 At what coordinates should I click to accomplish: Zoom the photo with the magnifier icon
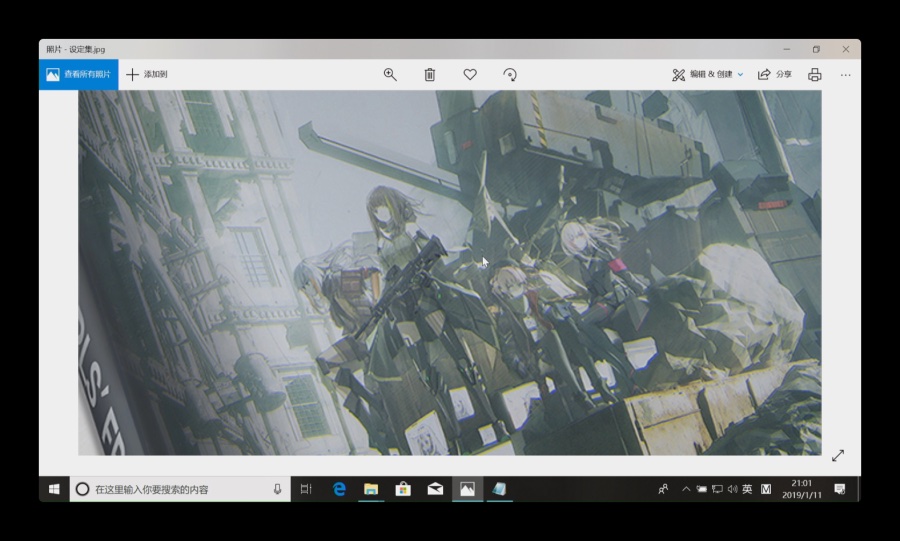pyautogui.click(x=390, y=75)
